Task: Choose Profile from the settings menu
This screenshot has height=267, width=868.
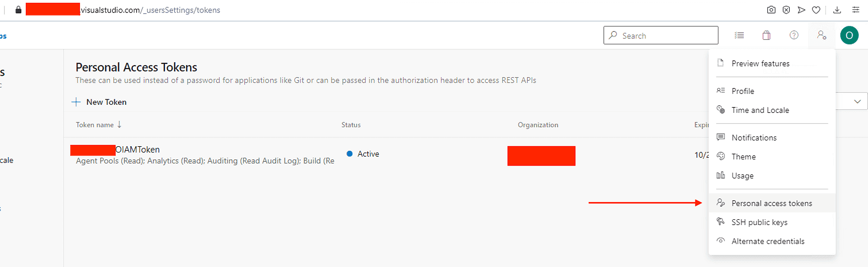Action: click(x=743, y=91)
